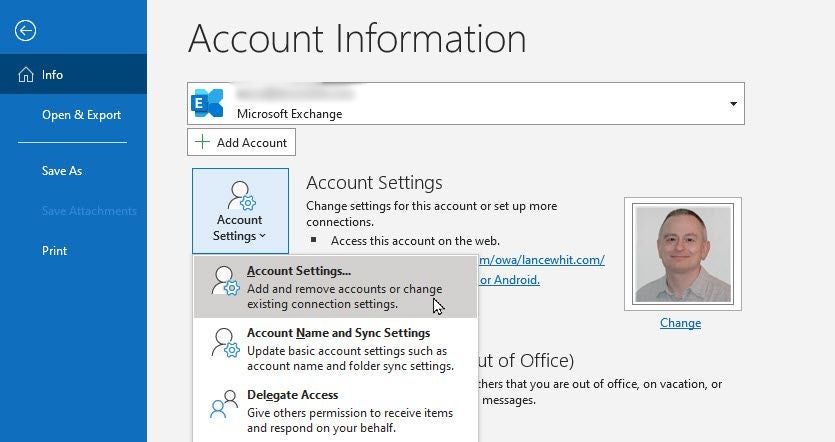The image size is (835, 442).
Task: Click the Add Account button
Action: point(241,142)
